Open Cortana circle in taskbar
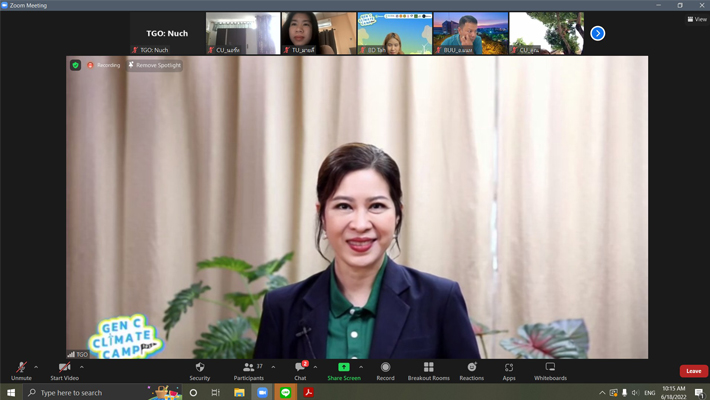Image resolution: width=710 pixels, height=400 pixels. point(193,392)
